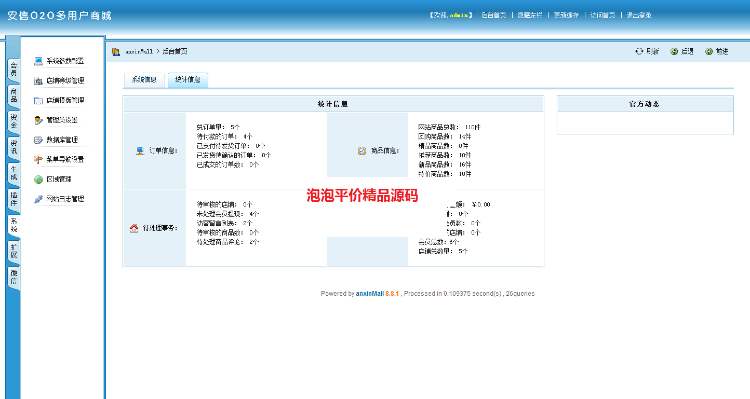Click the 待审核的商品数 row
Viewport: 750px width, 399px height.
[x=227, y=233]
